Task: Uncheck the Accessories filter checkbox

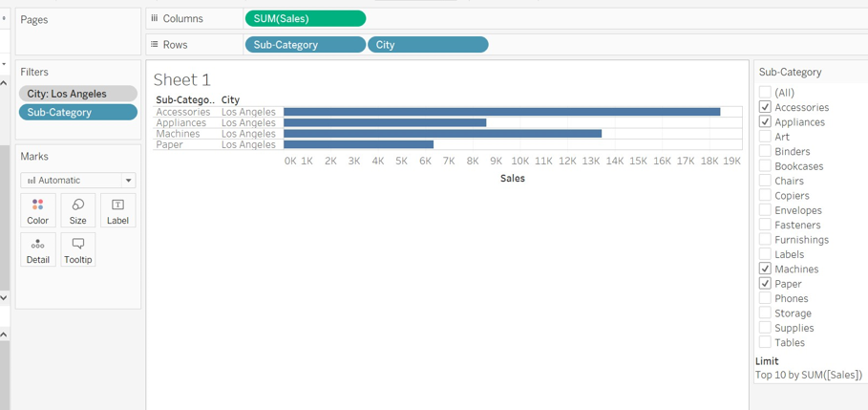Action: click(x=765, y=107)
